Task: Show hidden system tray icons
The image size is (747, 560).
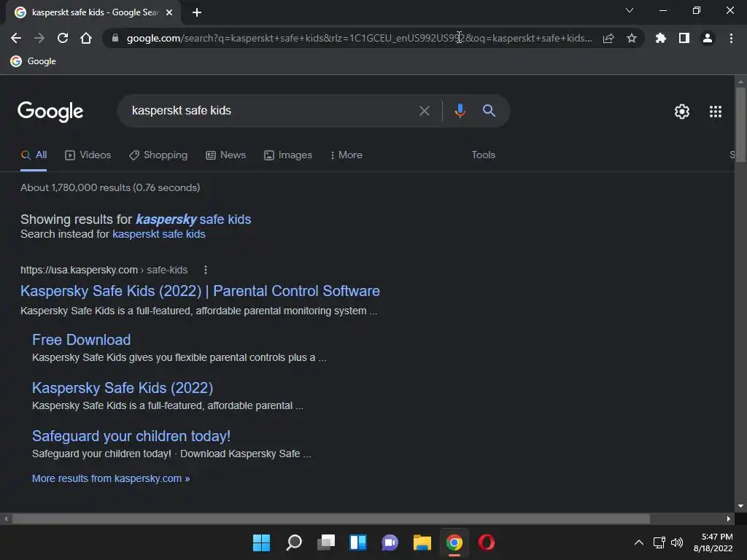Action: pos(639,542)
